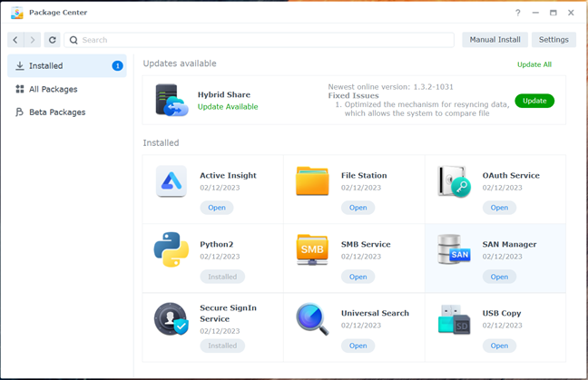Click the SAN Manager database icon

[454, 249]
